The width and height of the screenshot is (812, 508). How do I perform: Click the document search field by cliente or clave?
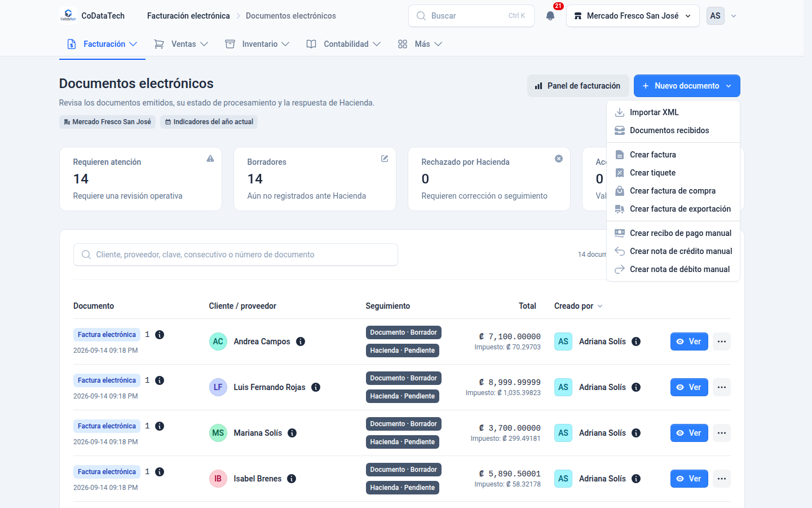236,255
